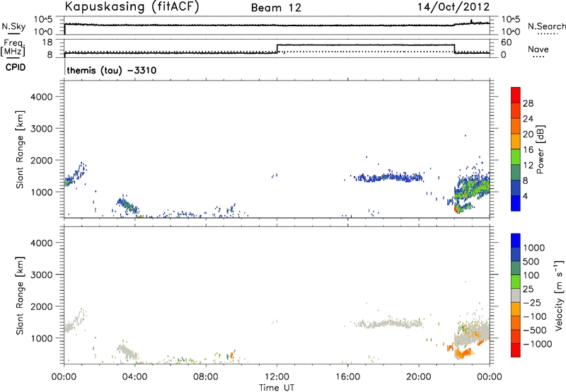Viewport: 566px width, 392px height.
Task: Pick the light green segment of power colorbar
Action: pyautogui.click(x=516, y=156)
